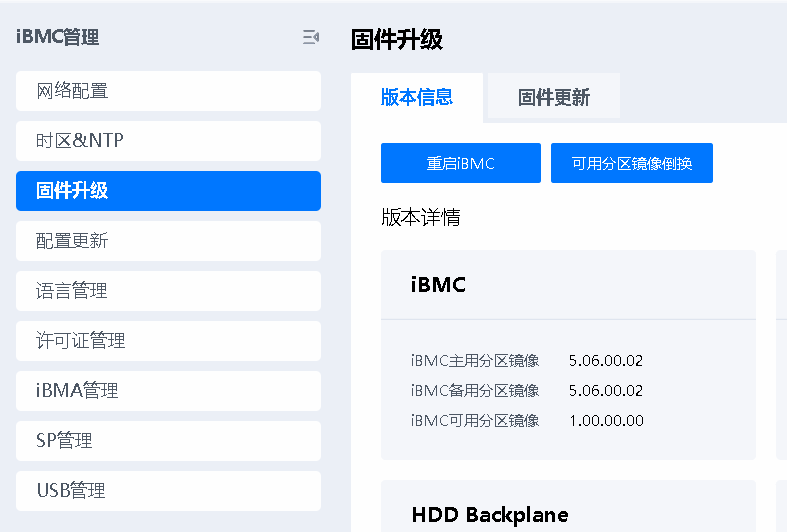Screen dimensions: 787x532
Task: Select iBMA管理 menu entry
Action: pyautogui.click(x=168, y=391)
